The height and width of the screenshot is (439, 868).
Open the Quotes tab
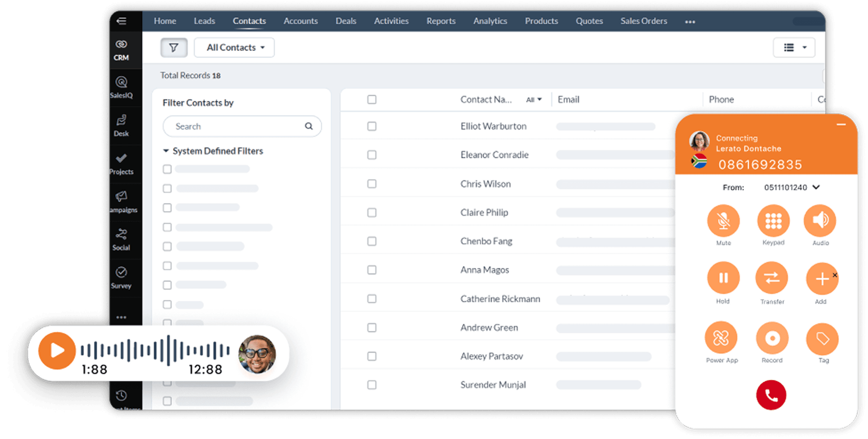590,21
